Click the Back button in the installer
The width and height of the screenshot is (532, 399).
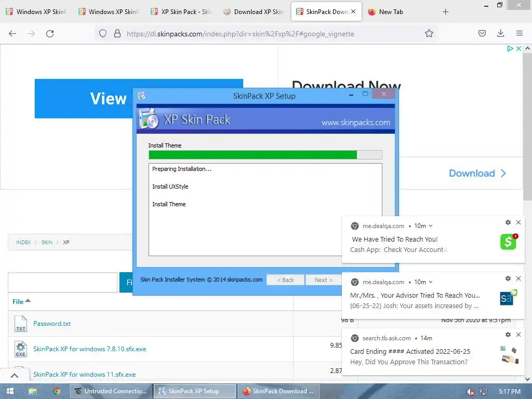(285, 280)
